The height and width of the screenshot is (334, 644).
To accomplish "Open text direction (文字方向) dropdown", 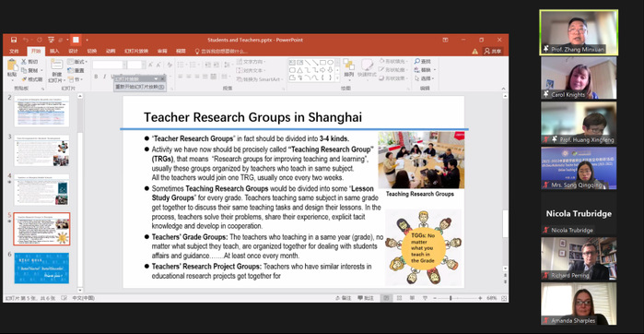I will 251,62.
